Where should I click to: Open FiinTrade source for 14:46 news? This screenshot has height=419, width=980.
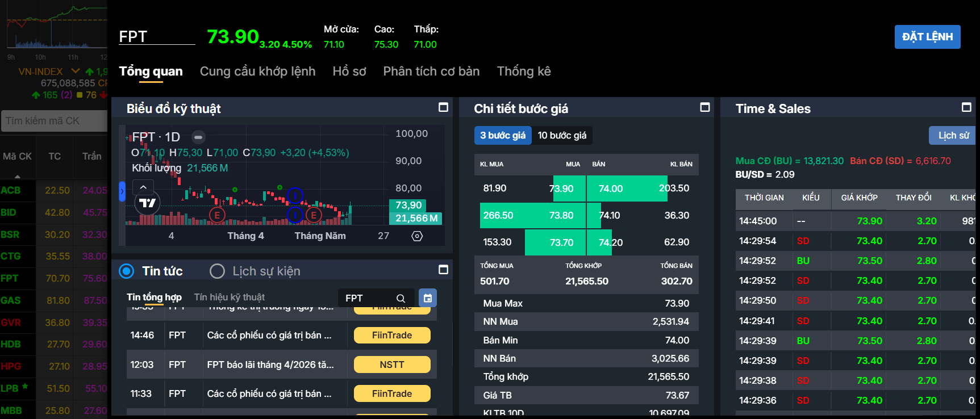pos(392,336)
